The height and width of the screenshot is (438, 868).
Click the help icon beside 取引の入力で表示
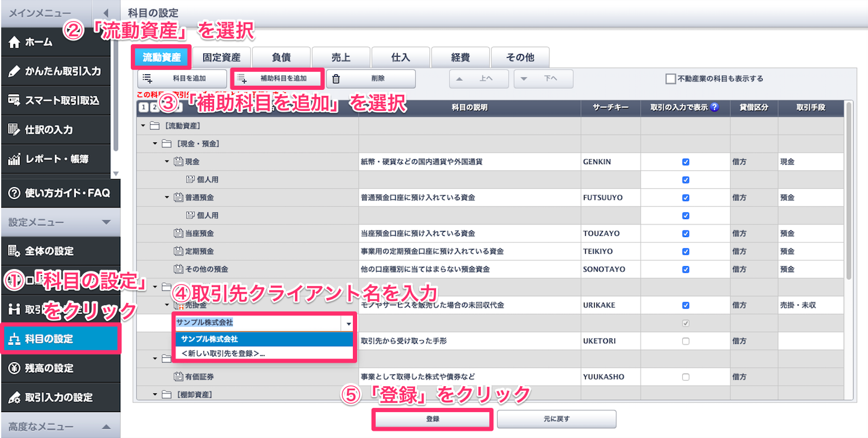(x=715, y=107)
